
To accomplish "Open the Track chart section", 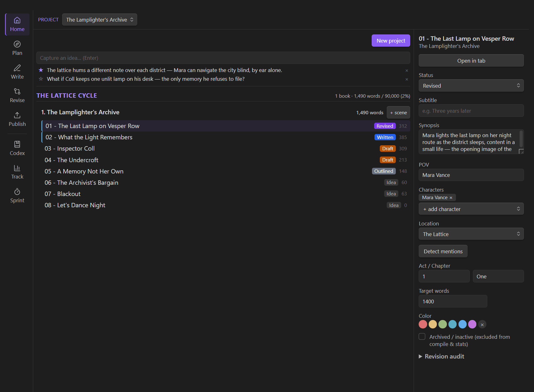I will [x=17, y=172].
